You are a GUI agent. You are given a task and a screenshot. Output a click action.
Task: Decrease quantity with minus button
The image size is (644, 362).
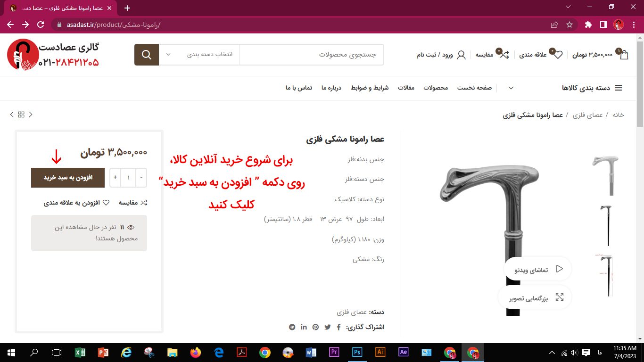pos(141,178)
